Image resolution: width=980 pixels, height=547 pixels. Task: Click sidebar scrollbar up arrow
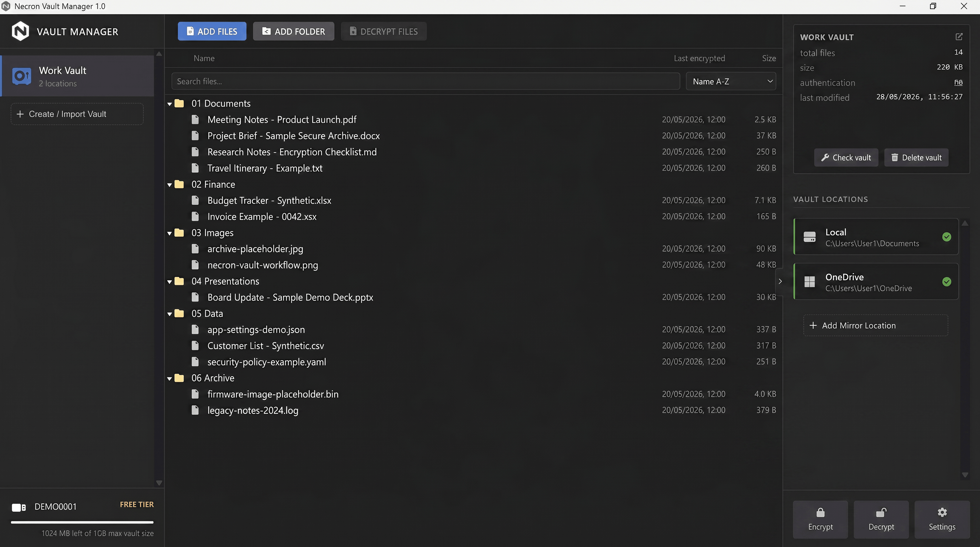point(159,54)
